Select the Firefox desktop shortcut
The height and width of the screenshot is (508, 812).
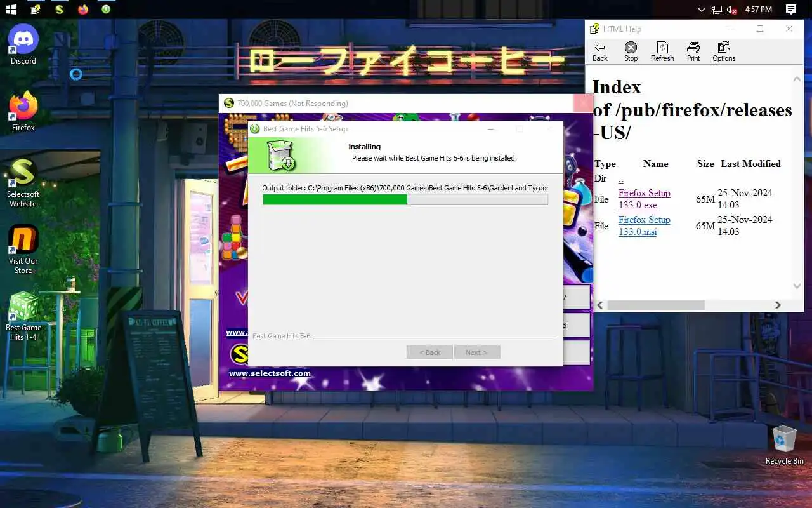tap(23, 111)
